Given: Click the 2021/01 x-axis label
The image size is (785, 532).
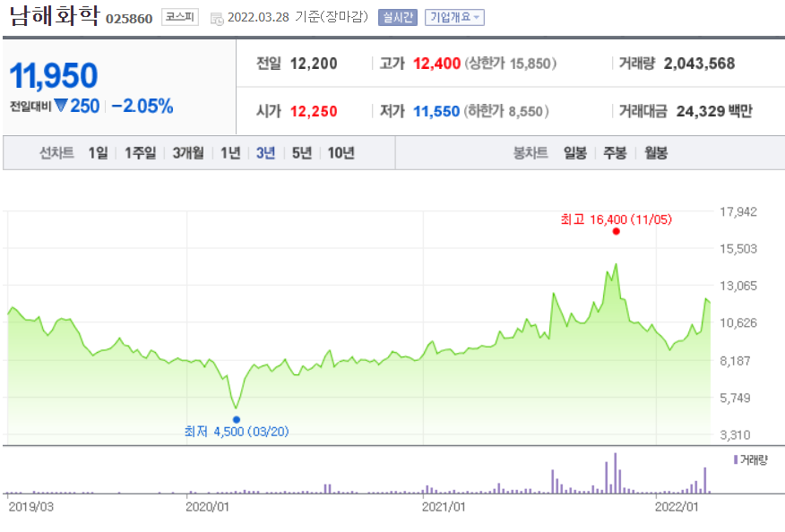Looking at the screenshot, I should pyautogui.click(x=444, y=507).
